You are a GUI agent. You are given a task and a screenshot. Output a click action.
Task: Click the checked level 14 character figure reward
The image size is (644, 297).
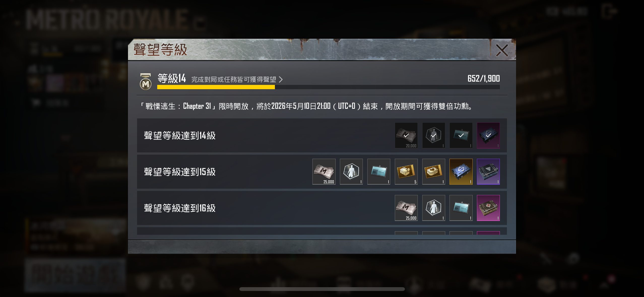pyautogui.click(x=434, y=135)
